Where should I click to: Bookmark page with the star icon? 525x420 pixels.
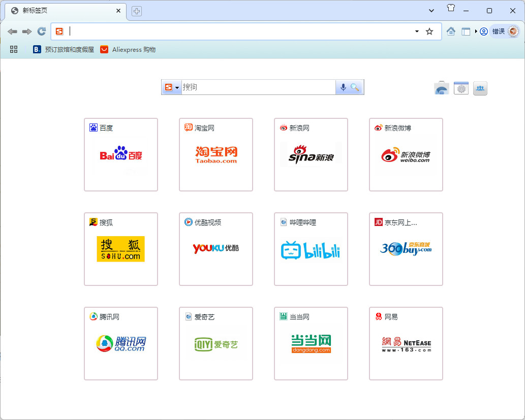[x=429, y=31]
